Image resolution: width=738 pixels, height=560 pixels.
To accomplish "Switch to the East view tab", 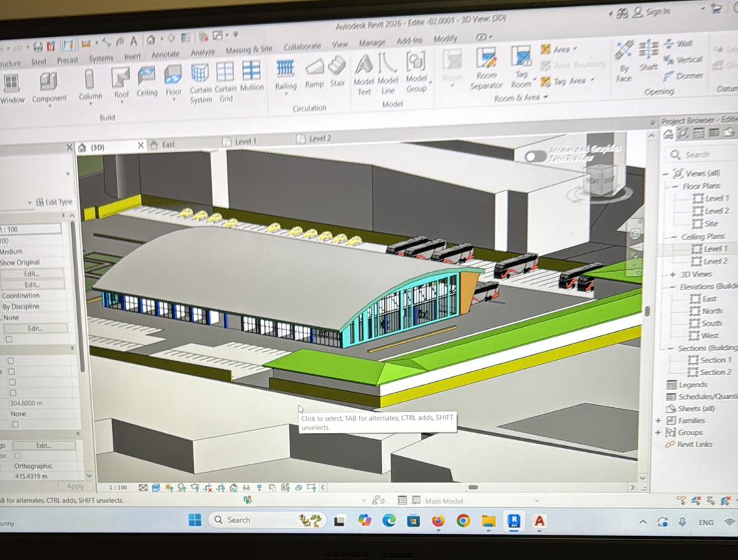I will tap(167, 145).
